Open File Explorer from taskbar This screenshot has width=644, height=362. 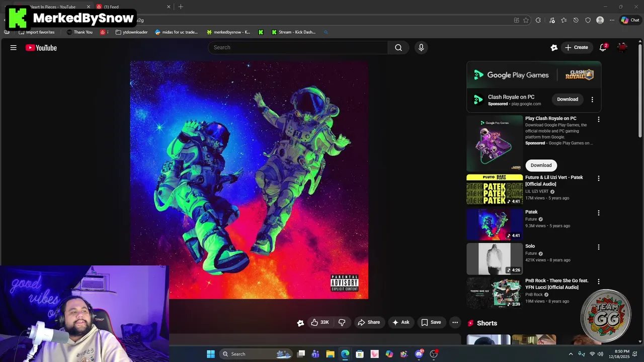click(x=330, y=354)
